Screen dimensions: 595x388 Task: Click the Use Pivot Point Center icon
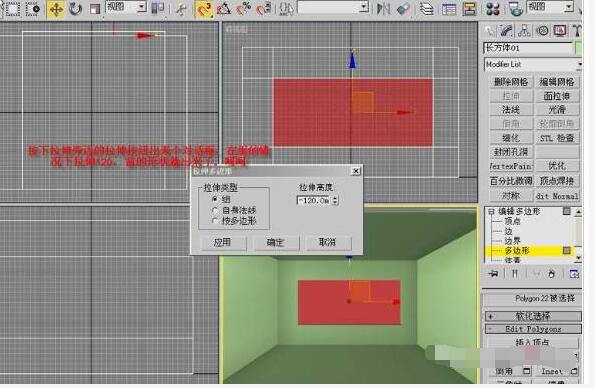[157, 8]
